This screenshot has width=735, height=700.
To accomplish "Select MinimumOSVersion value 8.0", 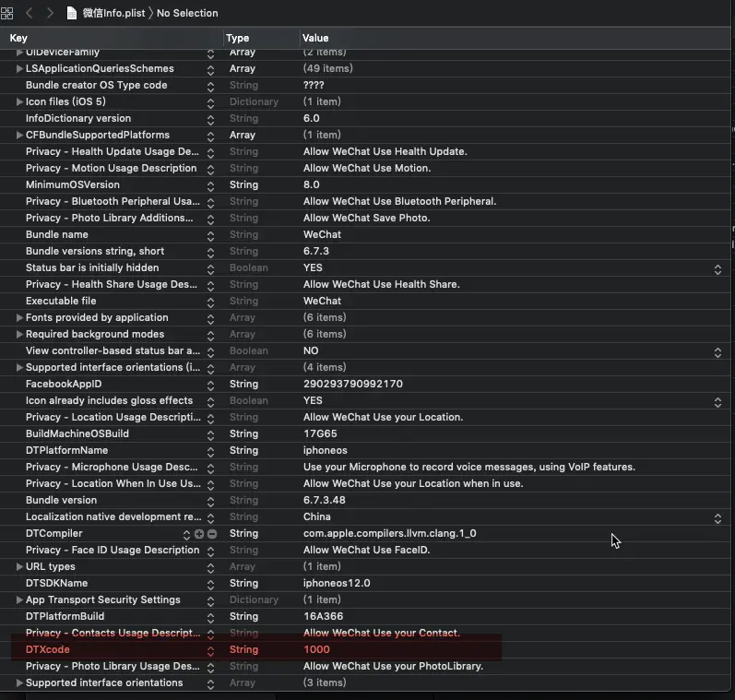I will point(312,184).
